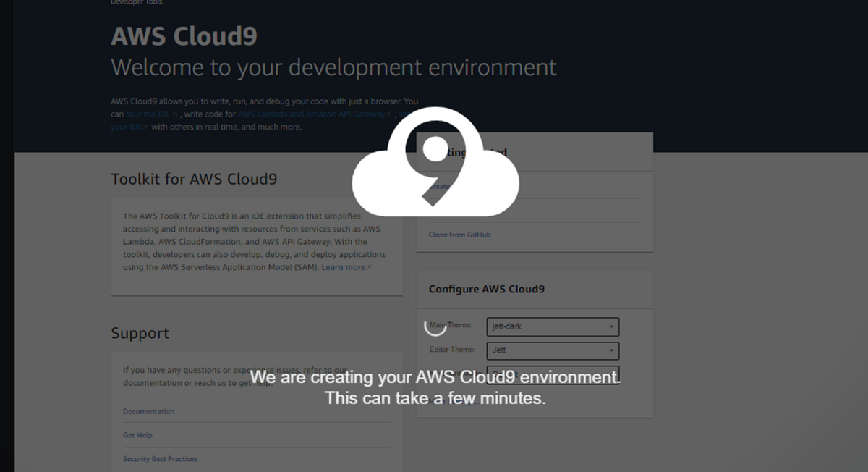The image size is (868, 472).
Task: Click 'We are creating your AWS Cloud9 environment' message
Action: (x=435, y=377)
